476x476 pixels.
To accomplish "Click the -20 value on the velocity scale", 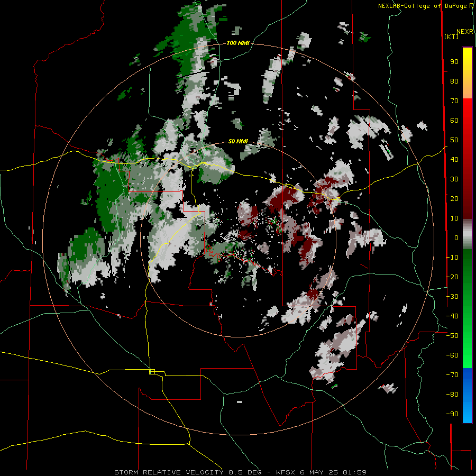I will pos(452,277).
